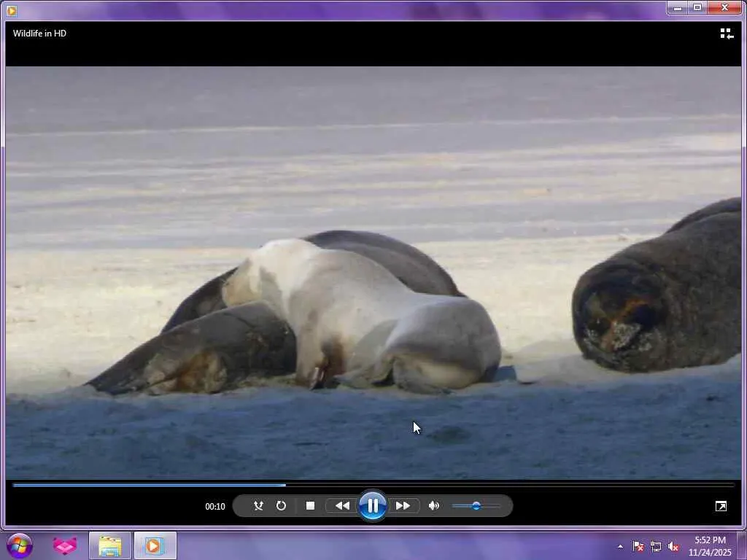Click the fast forward next button
The height and width of the screenshot is (560, 747).
(x=403, y=505)
